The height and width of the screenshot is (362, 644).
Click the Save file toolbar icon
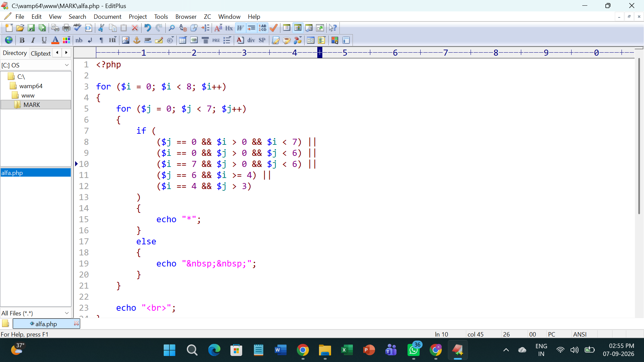point(31,28)
